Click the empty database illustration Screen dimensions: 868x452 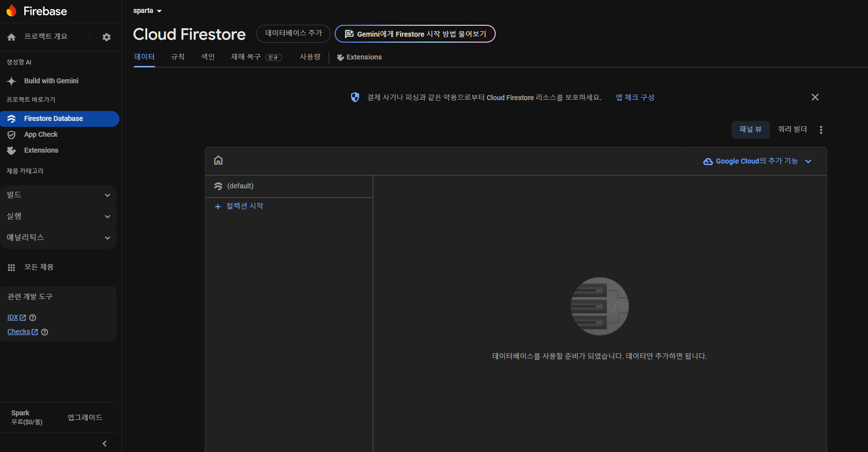pyautogui.click(x=600, y=306)
